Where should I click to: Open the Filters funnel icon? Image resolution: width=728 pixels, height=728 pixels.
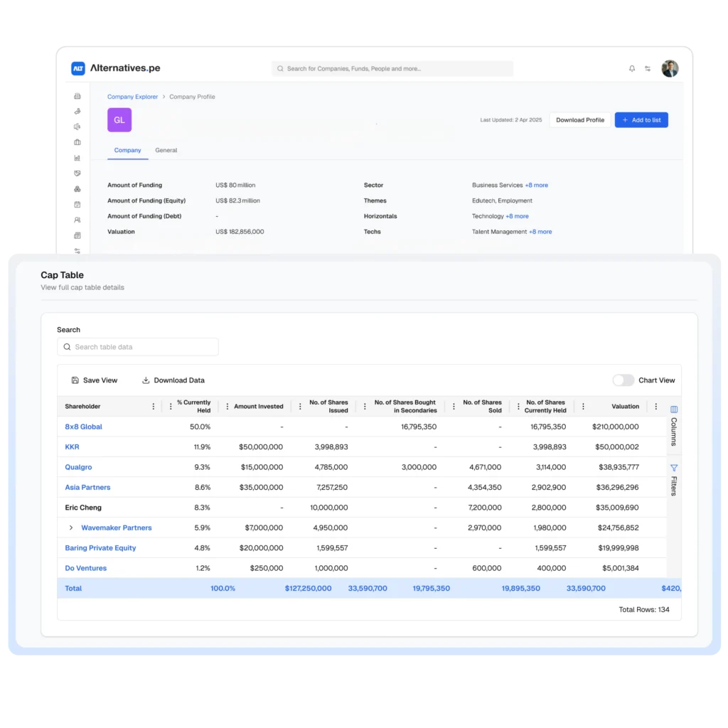tap(674, 468)
